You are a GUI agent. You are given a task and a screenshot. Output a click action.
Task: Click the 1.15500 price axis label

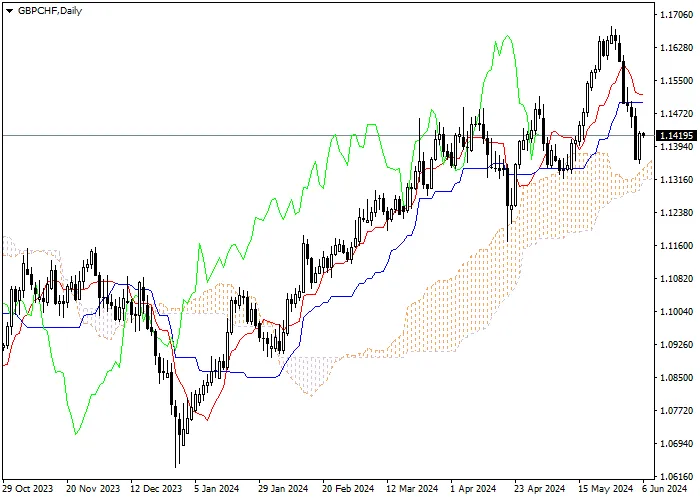pos(676,81)
